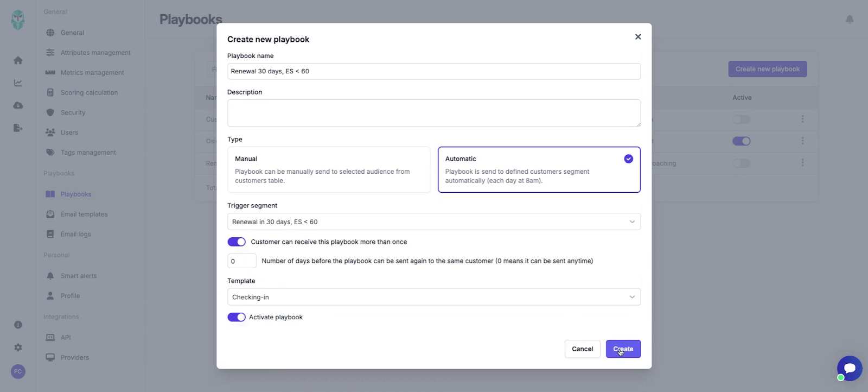Image resolution: width=868 pixels, height=392 pixels.
Task: Open settings gear icon in left rail
Action: tap(18, 347)
